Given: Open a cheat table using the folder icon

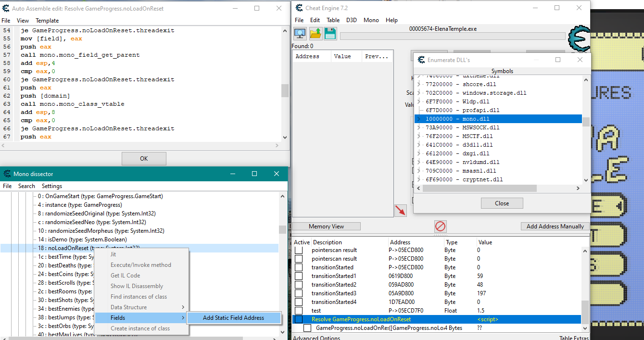Looking at the screenshot, I should point(315,33).
